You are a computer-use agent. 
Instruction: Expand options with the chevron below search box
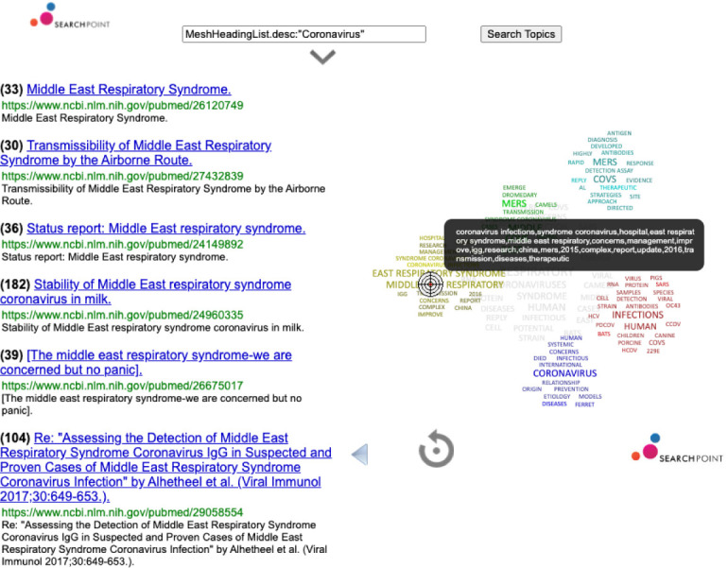coord(322,57)
